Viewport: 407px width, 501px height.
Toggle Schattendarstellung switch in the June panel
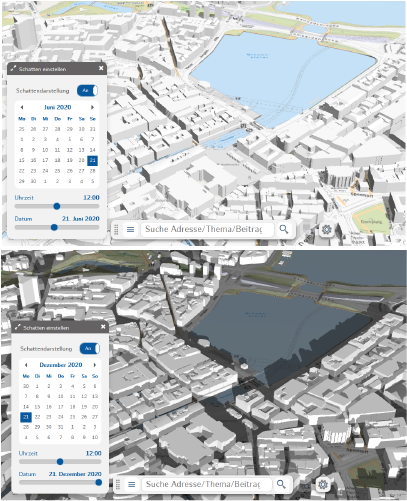(87, 91)
